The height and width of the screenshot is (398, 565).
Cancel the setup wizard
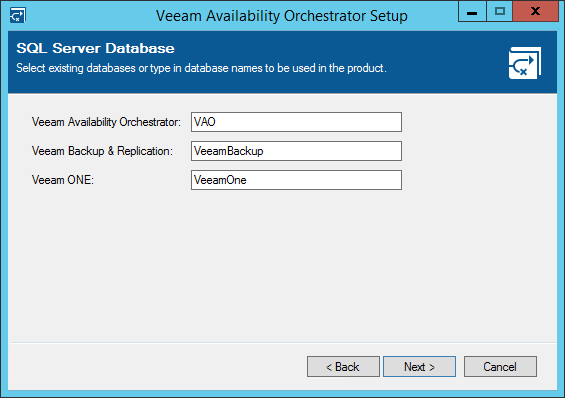500,367
